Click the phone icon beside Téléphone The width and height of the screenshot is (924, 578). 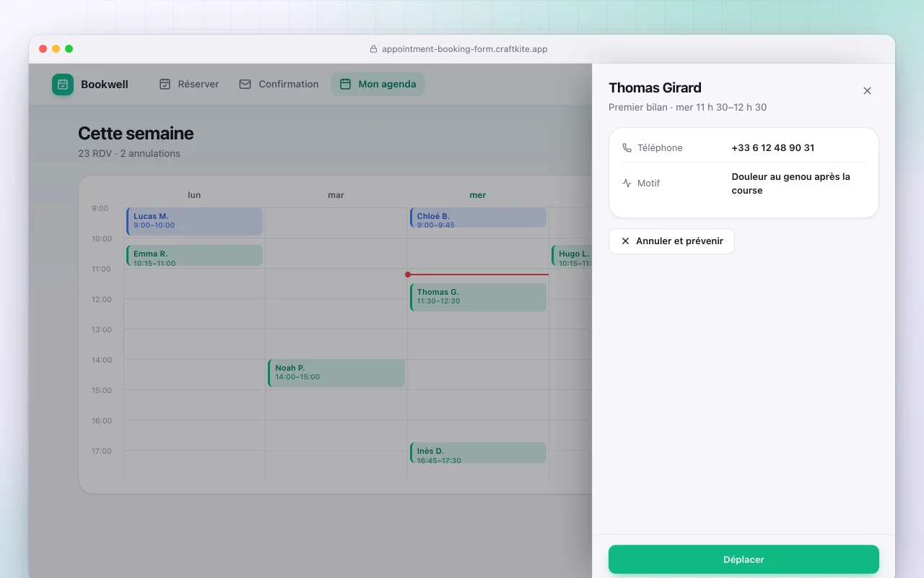coord(627,147)
